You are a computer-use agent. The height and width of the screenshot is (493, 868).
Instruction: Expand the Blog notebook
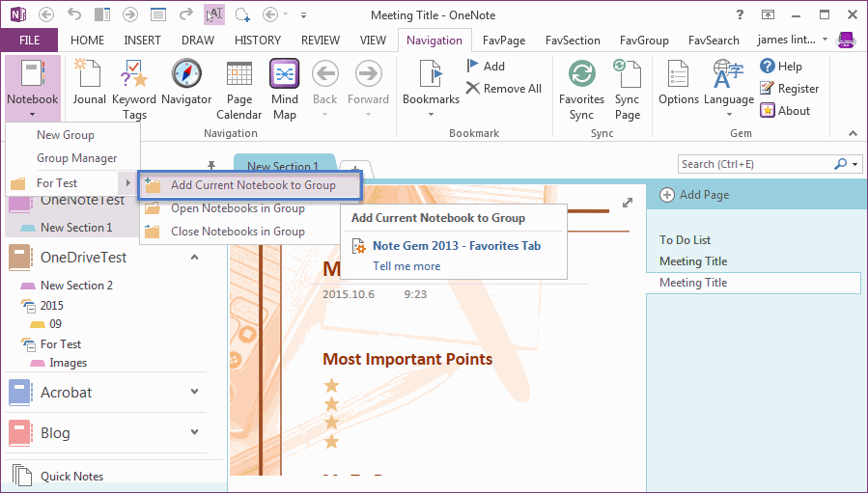point(195,432)
